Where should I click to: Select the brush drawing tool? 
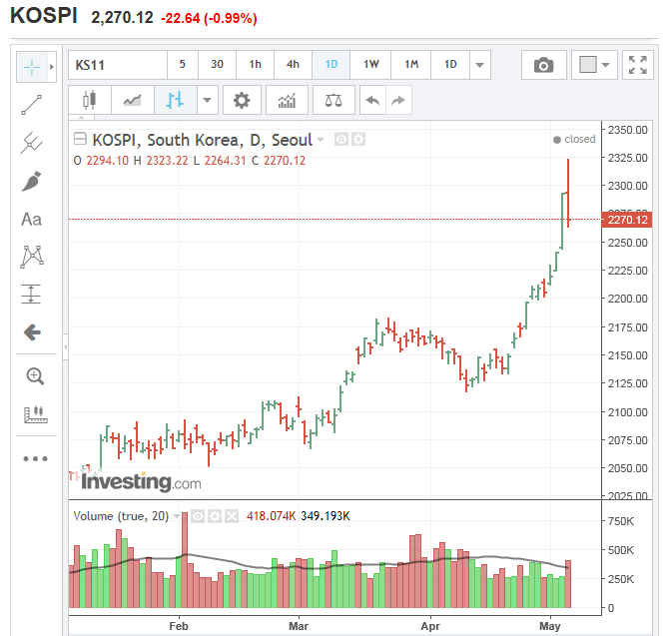(32, 181)
